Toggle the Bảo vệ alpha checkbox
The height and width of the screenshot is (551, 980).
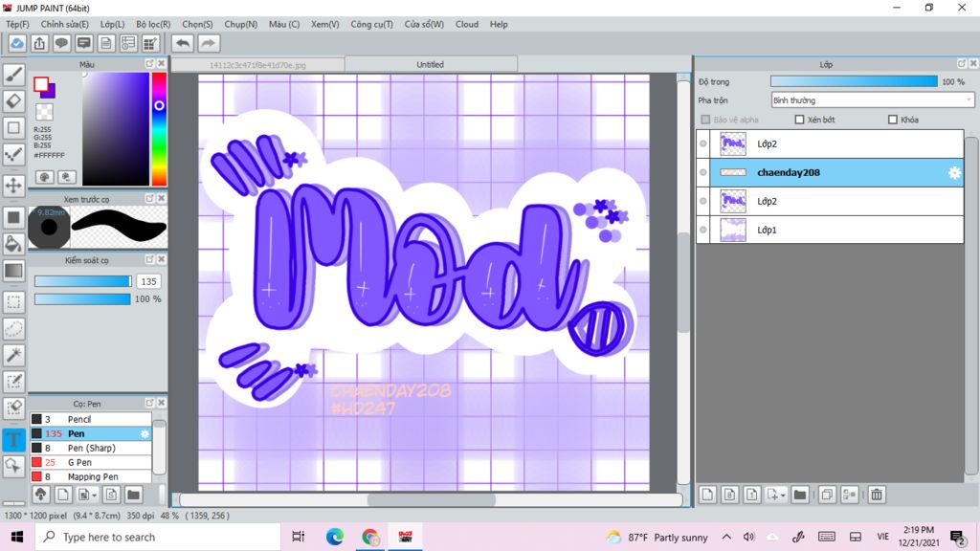tap(705, 120)
